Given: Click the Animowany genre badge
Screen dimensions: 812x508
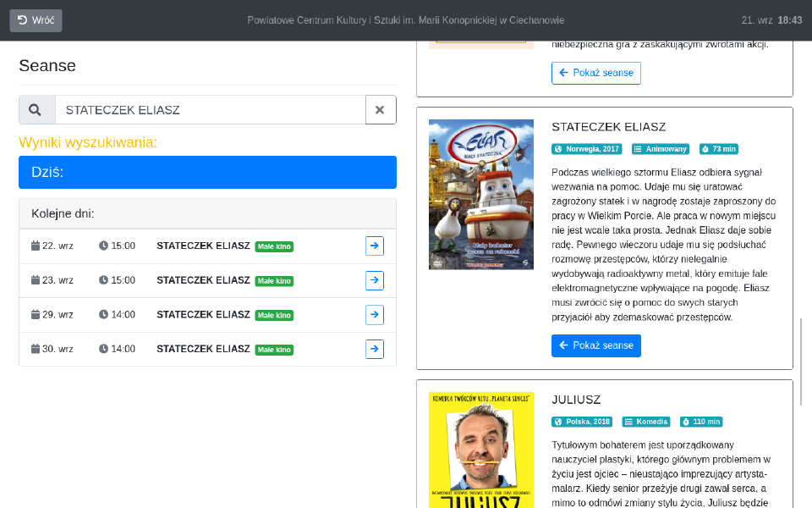Looking at the screenshot, I should [661, 149].
